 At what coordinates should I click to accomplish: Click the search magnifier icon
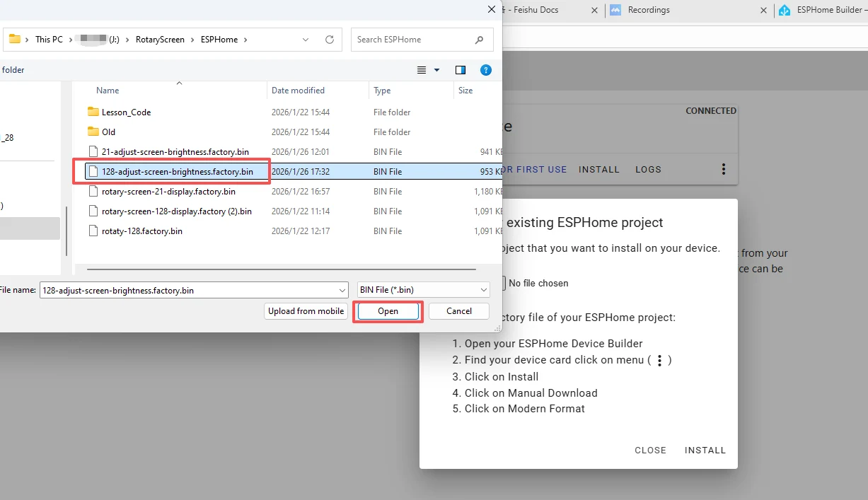[x=480, y=40]
